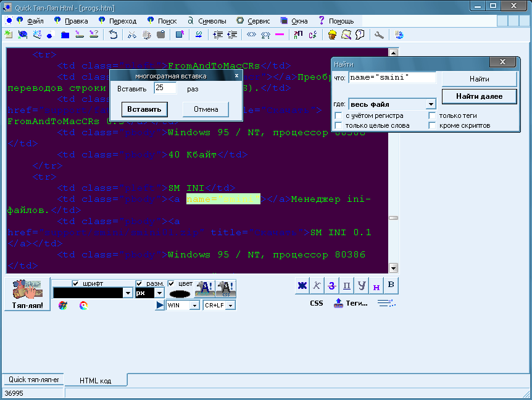The height and width of the screenshot is (400, 532).
Task: Click the color wheel picker icon
Action: tap(83, 306)
